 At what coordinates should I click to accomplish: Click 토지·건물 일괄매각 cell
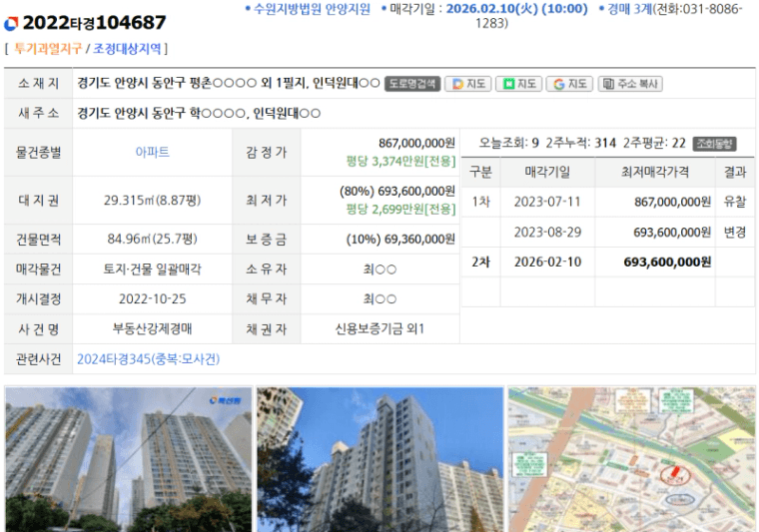[x=152, y=268]
